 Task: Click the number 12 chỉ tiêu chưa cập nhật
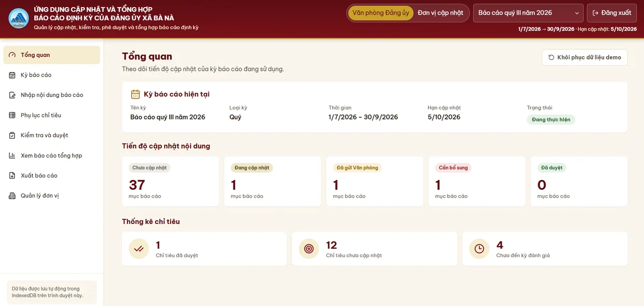click(332, 245)
